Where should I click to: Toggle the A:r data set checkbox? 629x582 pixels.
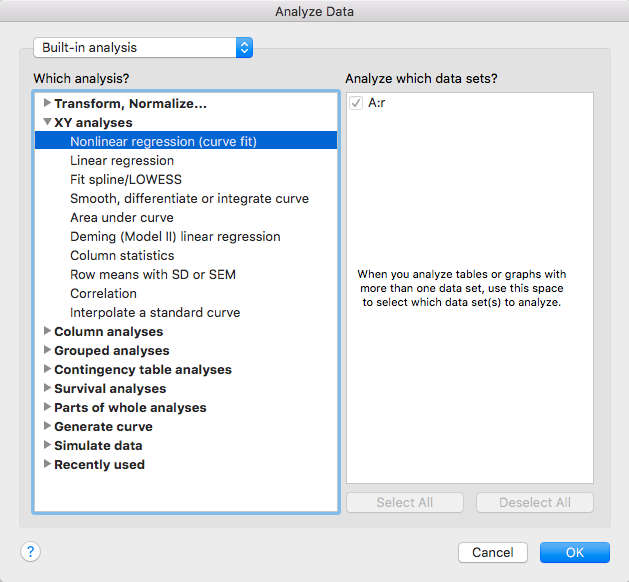tap(356, 103)
